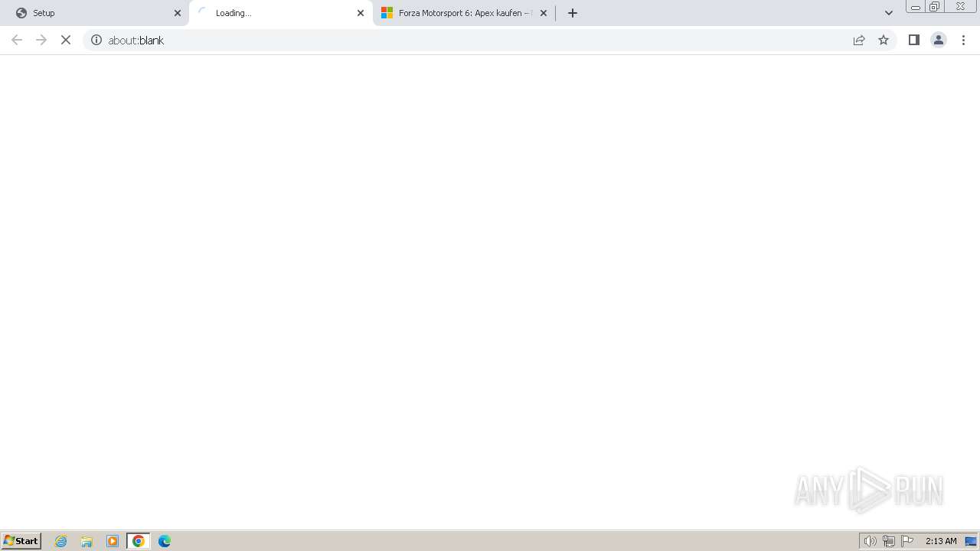Launch Windows Media Player from taskbar
The image size is (980, 551).
(x=113, y=541)
